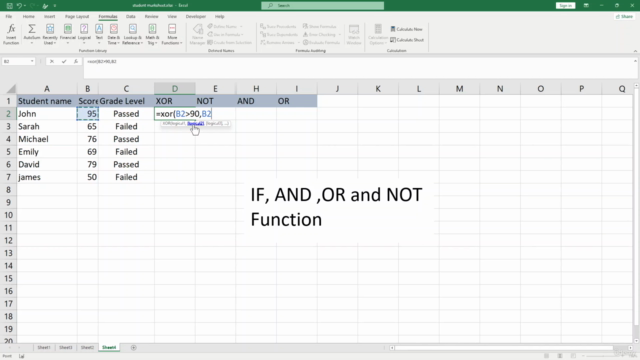Viewport: 640px width, 360px height.
Task: Click the vertical scrollbar on right
Action: tap(636, 208)
